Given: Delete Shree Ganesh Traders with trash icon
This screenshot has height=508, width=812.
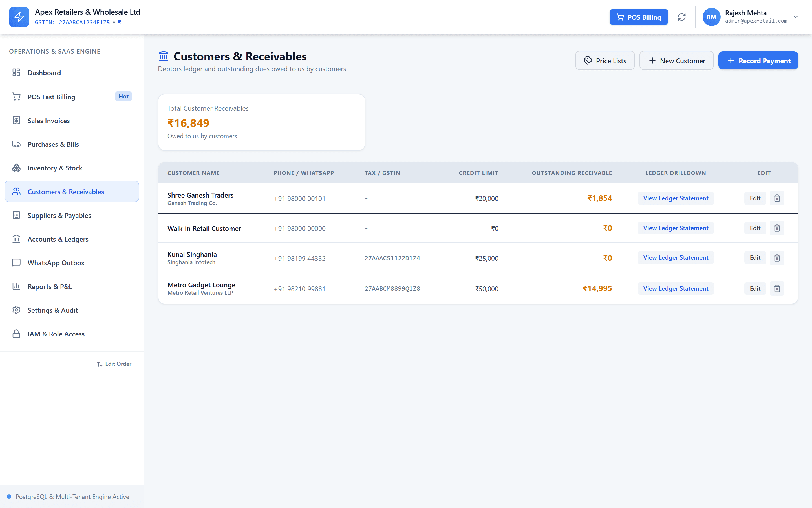Looking at the screenshot, I should click(777, 198).
